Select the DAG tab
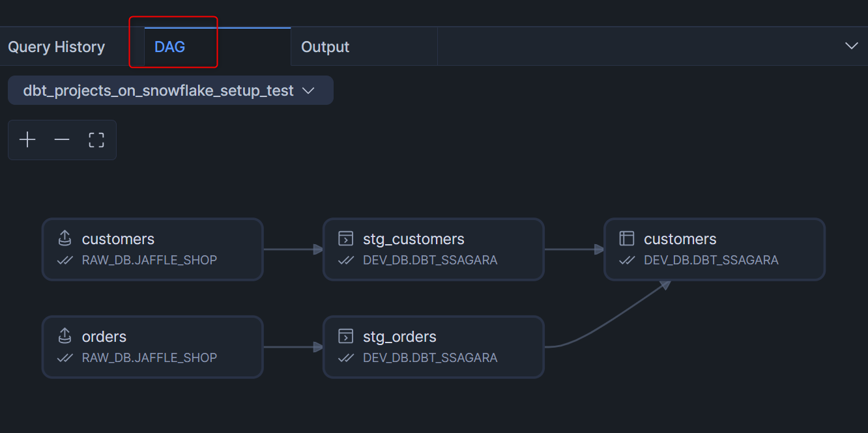868x433 pixels. [x=170, y=47]
